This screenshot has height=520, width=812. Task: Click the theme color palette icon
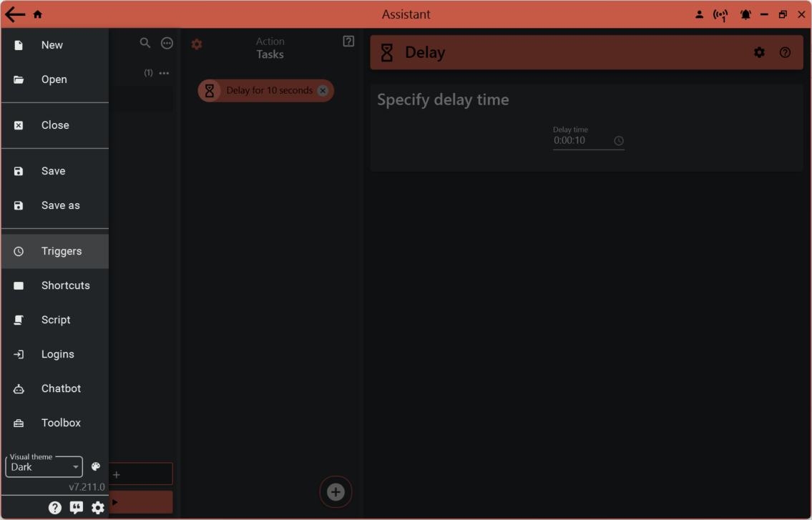point(96,466)
